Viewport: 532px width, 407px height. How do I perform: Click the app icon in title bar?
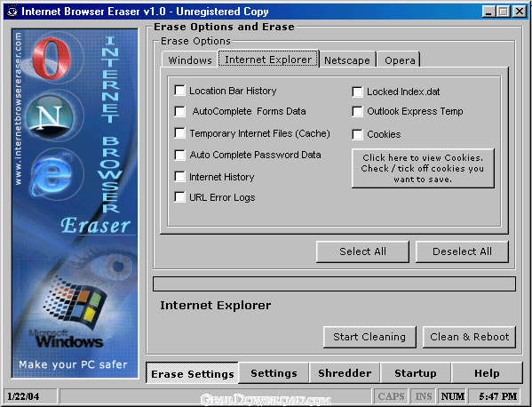(12, 12)
